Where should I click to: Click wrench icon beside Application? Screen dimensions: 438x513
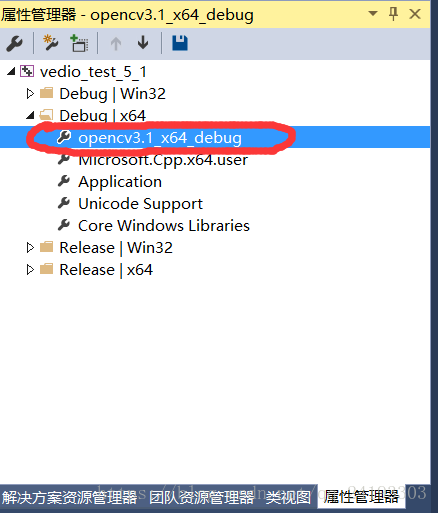tap(64, 181)
